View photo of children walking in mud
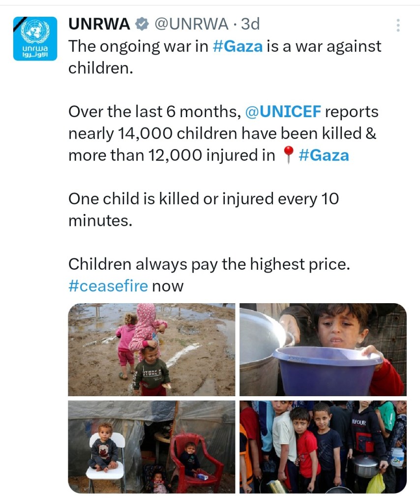This screenshot has height=504, width=420. click(151, 349)
